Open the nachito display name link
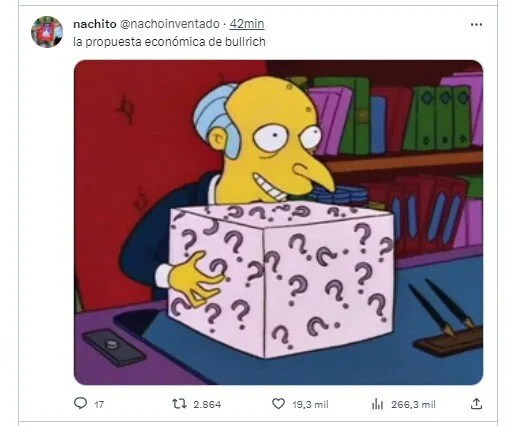515x426 pixels. click(95, 24)
